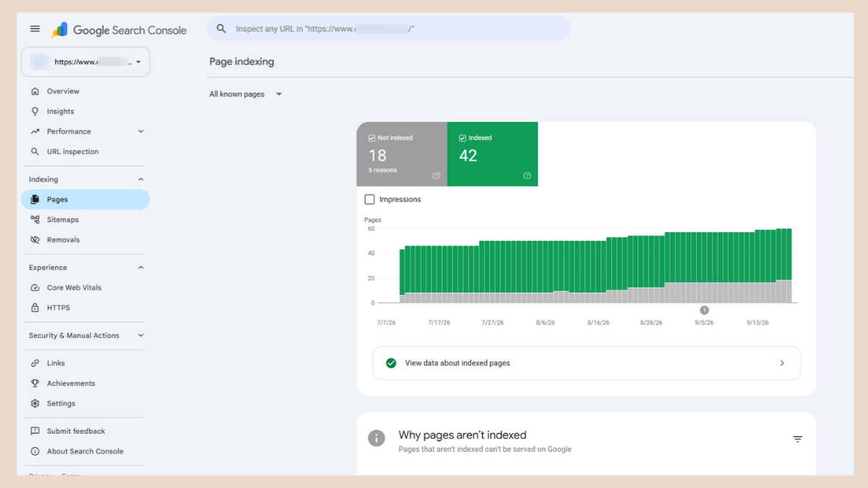Click the info icon beside Why pages aren't indexed
The width and height of the screenshot is (868, 488).
pyautogui.click(x=376, y=438)
